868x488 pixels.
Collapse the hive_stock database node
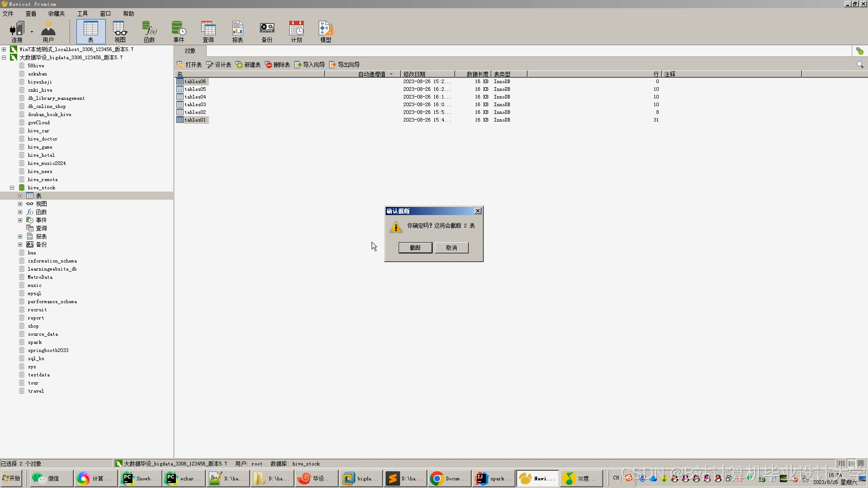coord(12,188)
